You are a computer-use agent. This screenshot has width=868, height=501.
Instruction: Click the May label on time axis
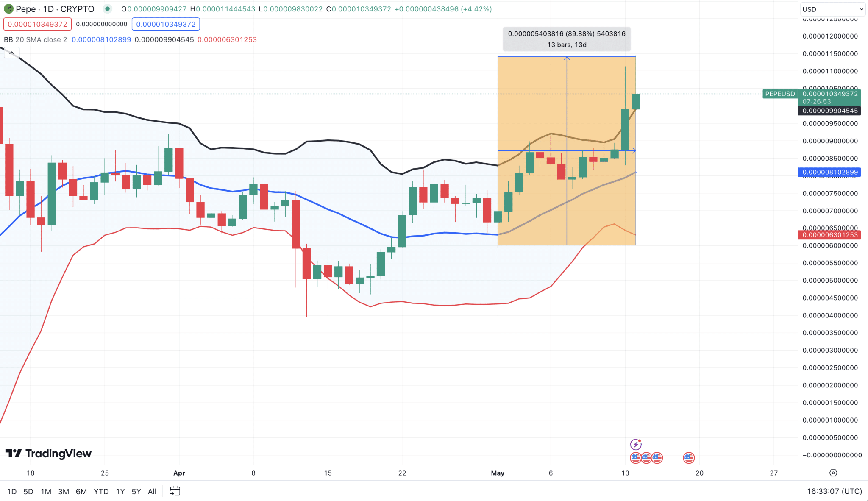(x=498, y=473)
